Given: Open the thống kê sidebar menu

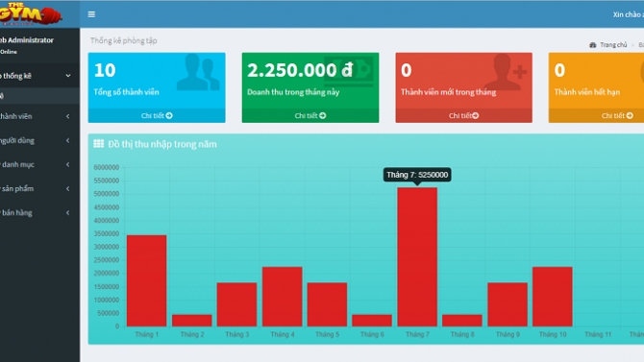Looking at the screenshot, I should [x=39, y=76].
